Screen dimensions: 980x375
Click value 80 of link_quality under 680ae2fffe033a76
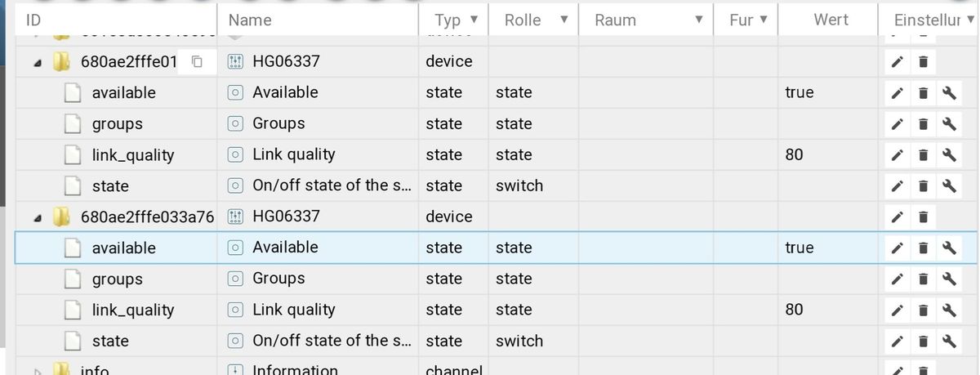coord(794,310)
